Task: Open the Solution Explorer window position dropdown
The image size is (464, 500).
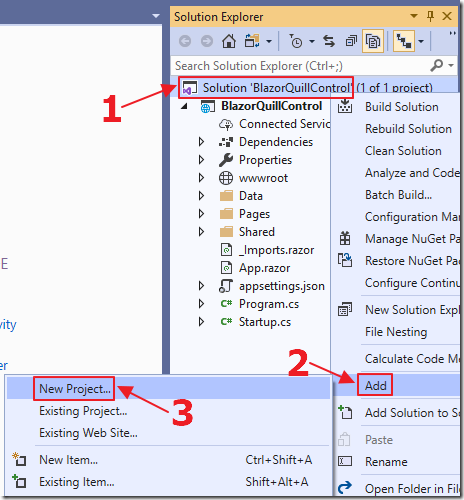Action: (414, 16)
